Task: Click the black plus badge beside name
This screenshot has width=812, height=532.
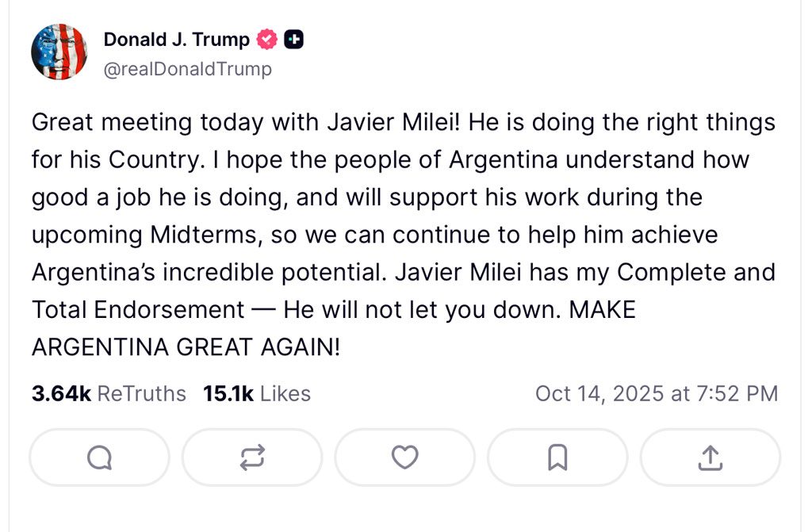Action: (293, 39)
